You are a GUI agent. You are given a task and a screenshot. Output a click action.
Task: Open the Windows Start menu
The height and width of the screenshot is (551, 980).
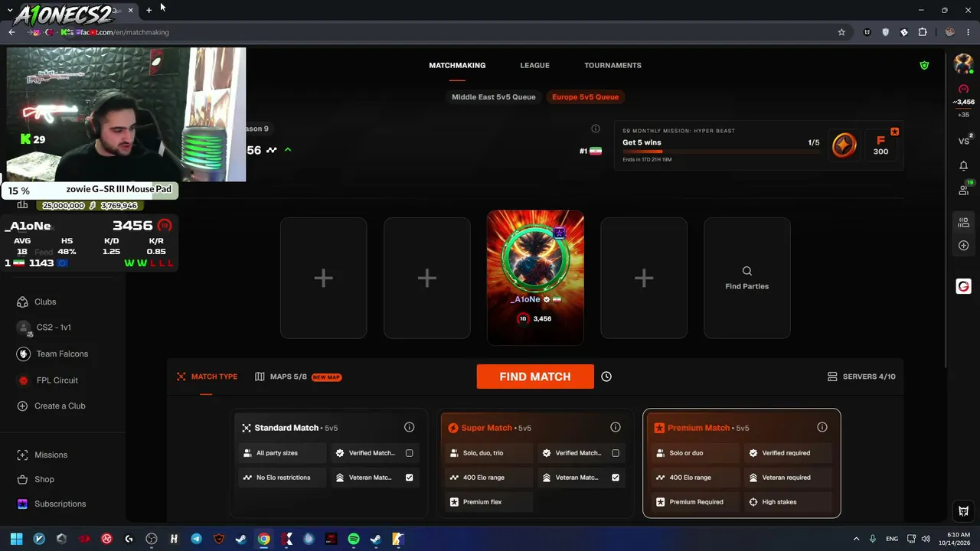(x=16, y=539)
